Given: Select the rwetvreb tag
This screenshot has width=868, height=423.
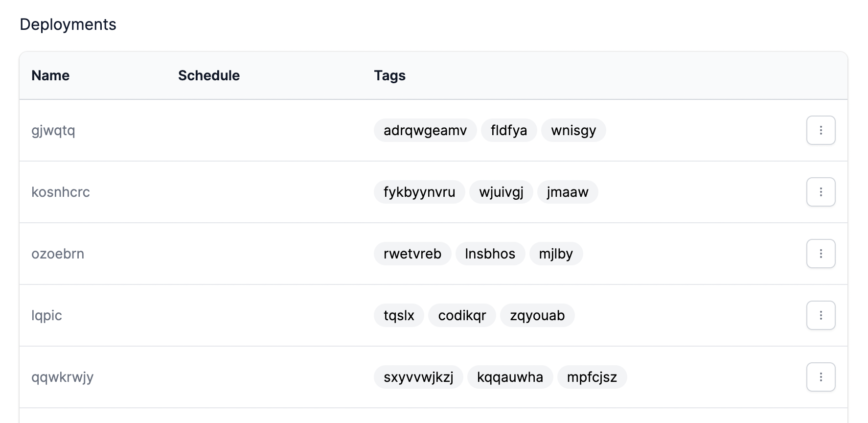Looking at the screenshot, I should [412, 254].
